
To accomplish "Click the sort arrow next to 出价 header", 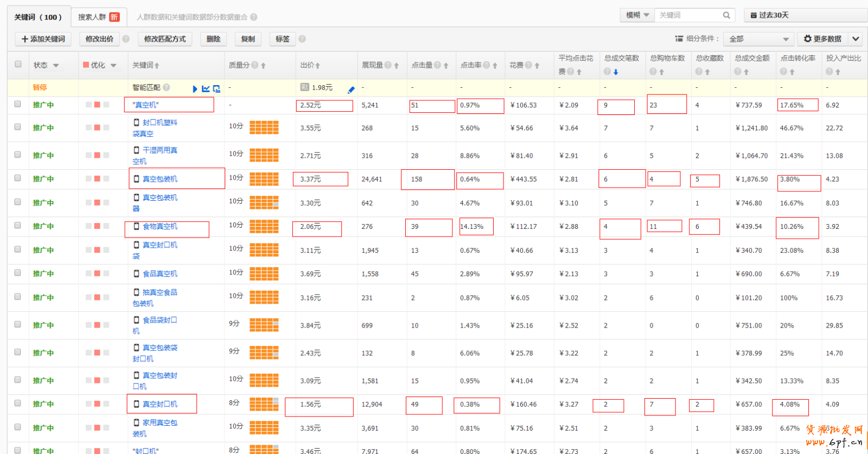I will tap(317, 66).
